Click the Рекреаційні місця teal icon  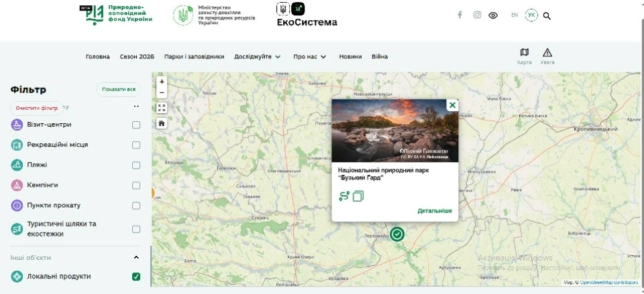[17, 145]
